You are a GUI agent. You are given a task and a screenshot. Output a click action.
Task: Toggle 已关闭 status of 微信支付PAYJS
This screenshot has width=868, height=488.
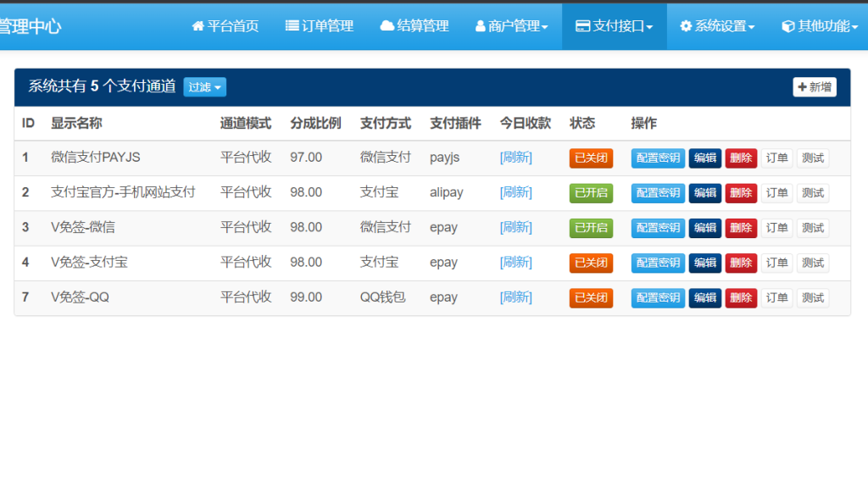tap(591, 158)
